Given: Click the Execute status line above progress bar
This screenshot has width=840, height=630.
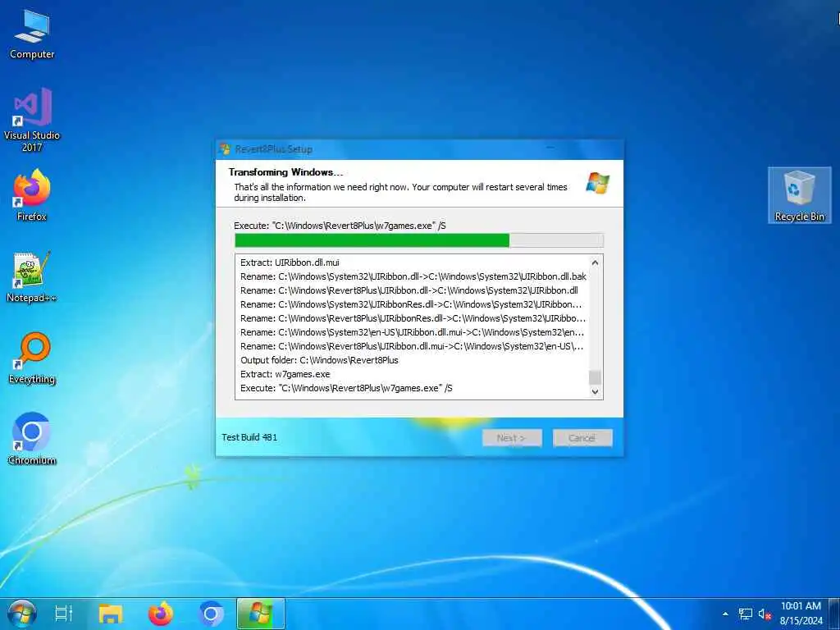Looking at the screenshot, I should 340,226.
